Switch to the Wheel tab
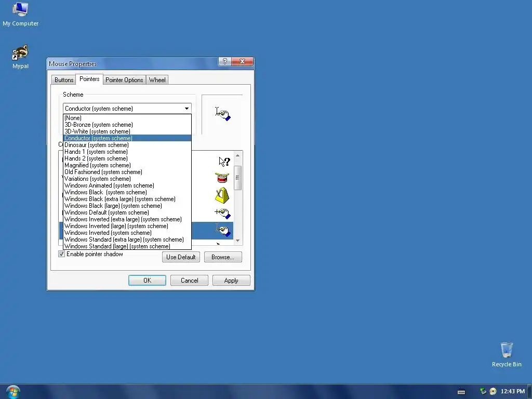 (157, 79)
